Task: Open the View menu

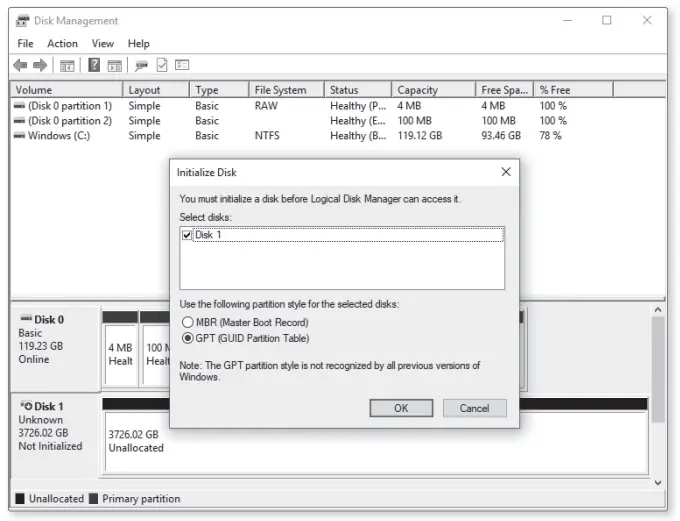Action: pos(103,43)
